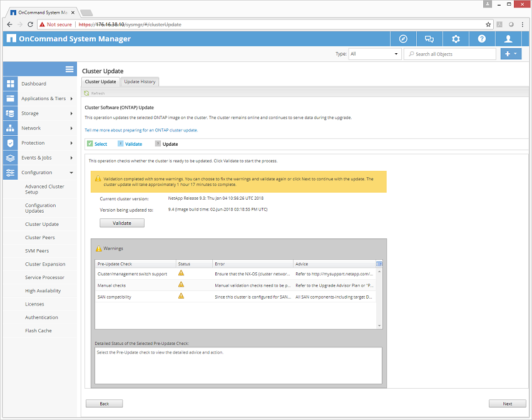Viewport: 532px width, 420px height.
Task: Go to the Update step
Action: 166,144
